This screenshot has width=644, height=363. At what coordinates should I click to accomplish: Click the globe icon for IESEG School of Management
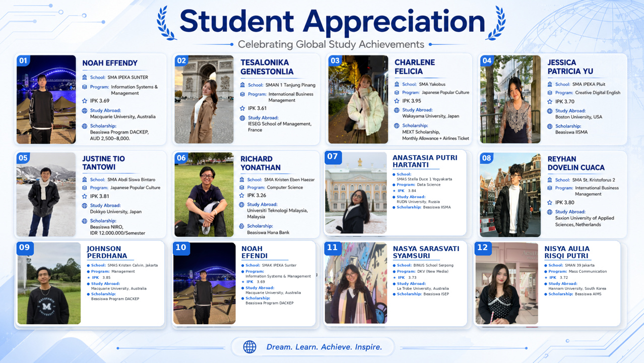(x=243, y=118)
